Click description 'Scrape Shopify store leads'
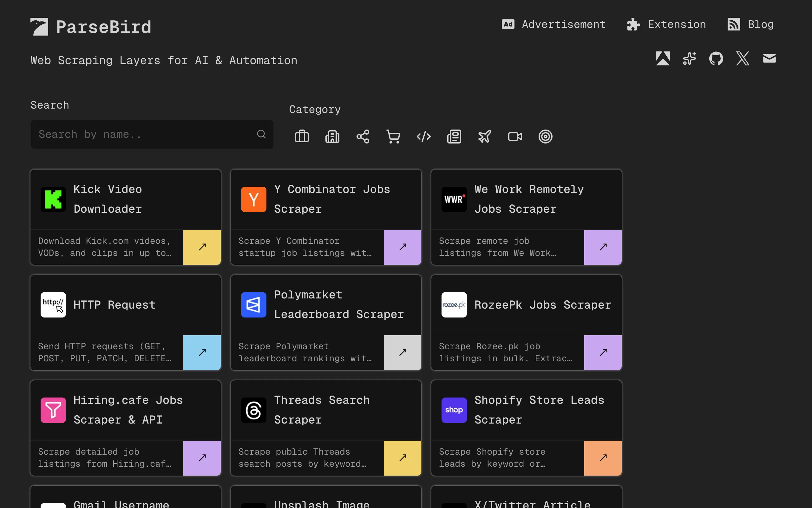Image resolution: width=812 pixels, height=508 pixels. point(492,458)
